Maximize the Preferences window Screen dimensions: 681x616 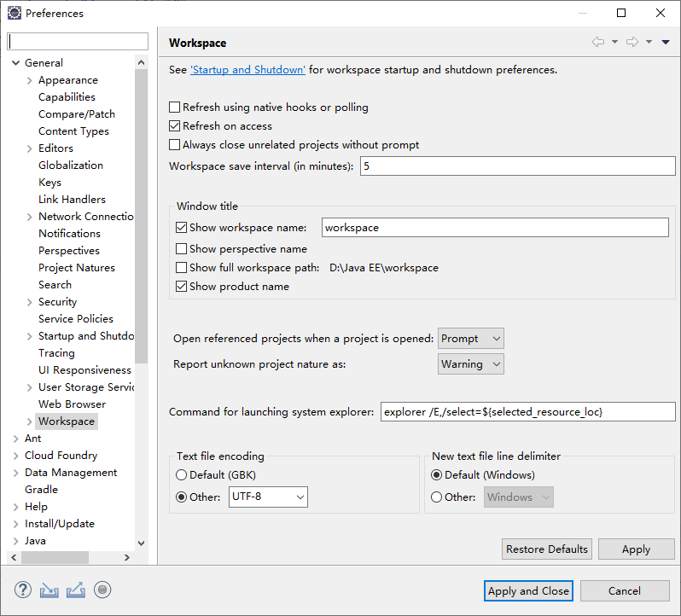tap(621, 13)
